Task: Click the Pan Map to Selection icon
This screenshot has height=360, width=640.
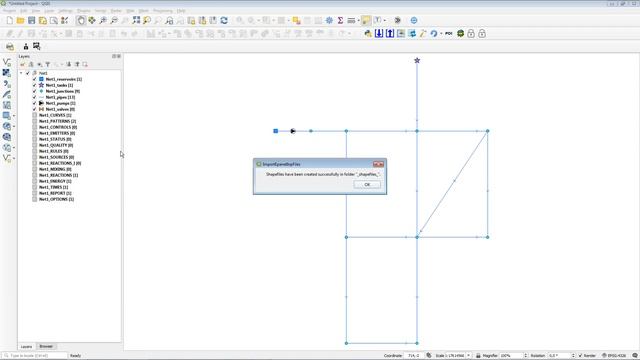Action: [92, 20]
